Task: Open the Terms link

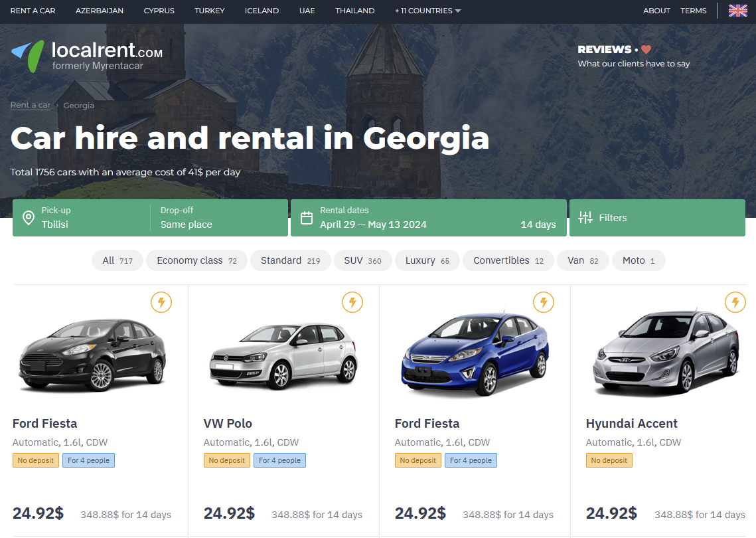Action: tap(694, 11)
